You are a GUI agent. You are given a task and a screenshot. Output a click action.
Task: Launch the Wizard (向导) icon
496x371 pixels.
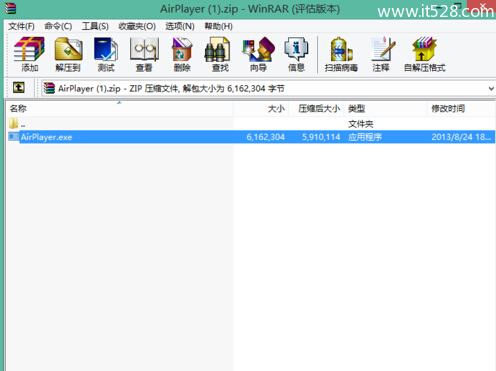tap(258, 54)
